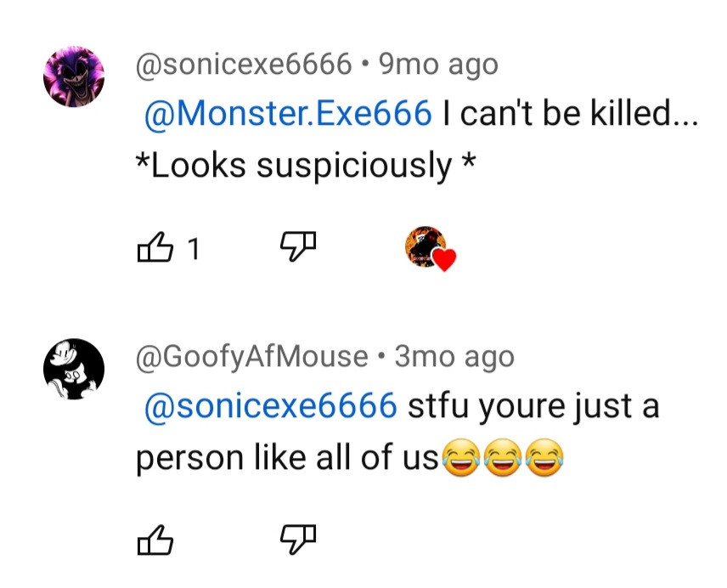The height and width of the screenshot is (588, 727).
Task: Open the @sonicexe6666 mention link in reply
Action: [271, 406]
